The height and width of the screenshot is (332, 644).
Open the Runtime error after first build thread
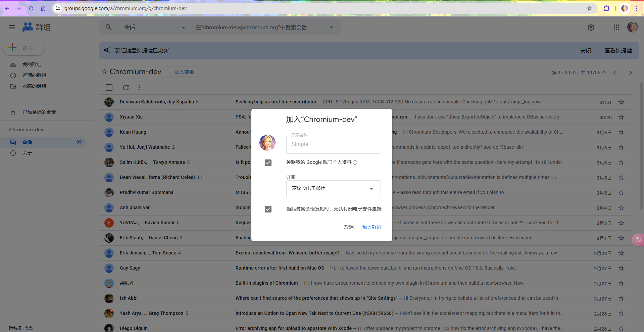[280, 268]
